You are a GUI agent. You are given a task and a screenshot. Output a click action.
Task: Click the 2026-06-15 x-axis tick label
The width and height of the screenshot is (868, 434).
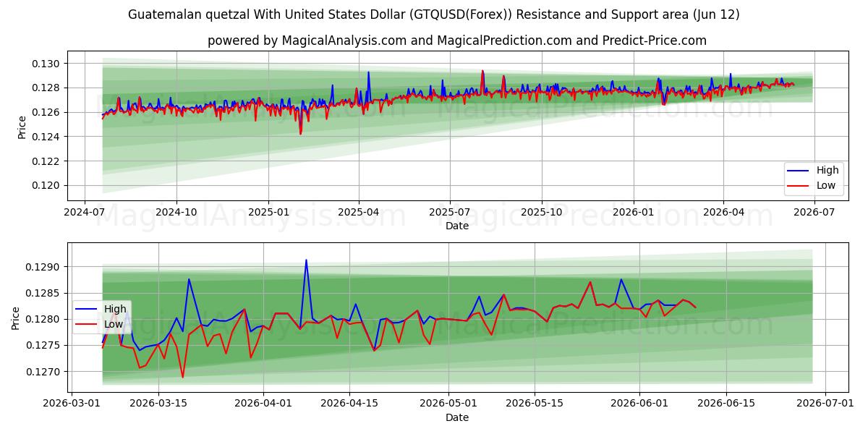(x=726, y=404)
